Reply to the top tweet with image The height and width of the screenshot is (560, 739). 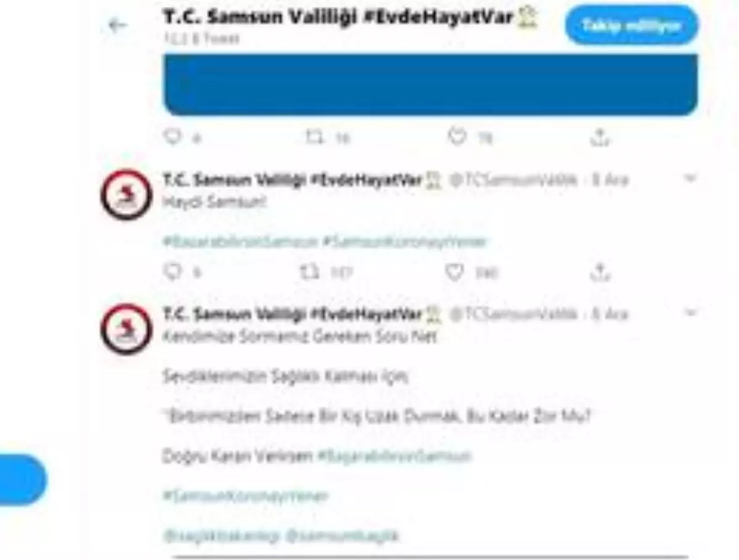173,137
